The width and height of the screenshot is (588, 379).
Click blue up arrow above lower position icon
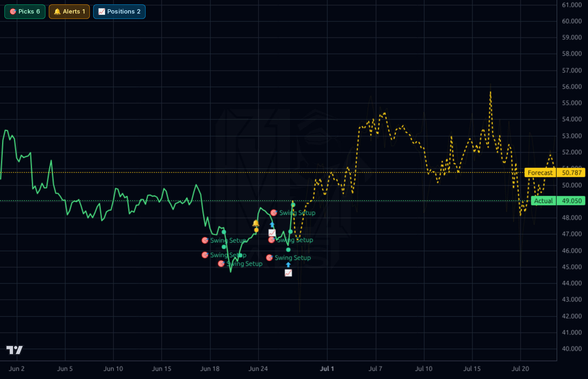288,264
